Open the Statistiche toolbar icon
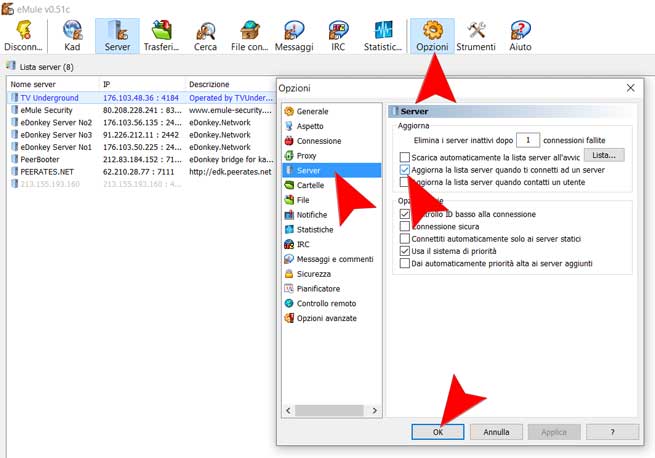655x458 pixels. point(383,36)
